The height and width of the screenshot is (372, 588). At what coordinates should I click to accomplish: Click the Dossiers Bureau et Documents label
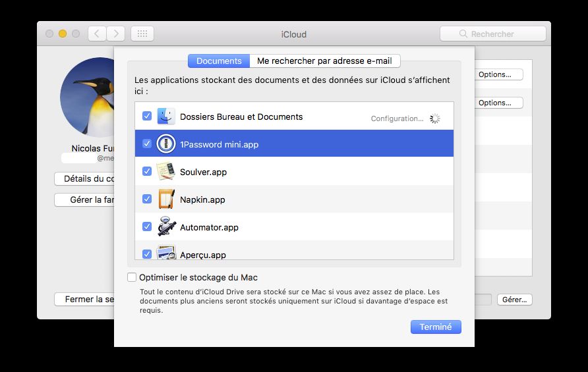click(241, 117)
